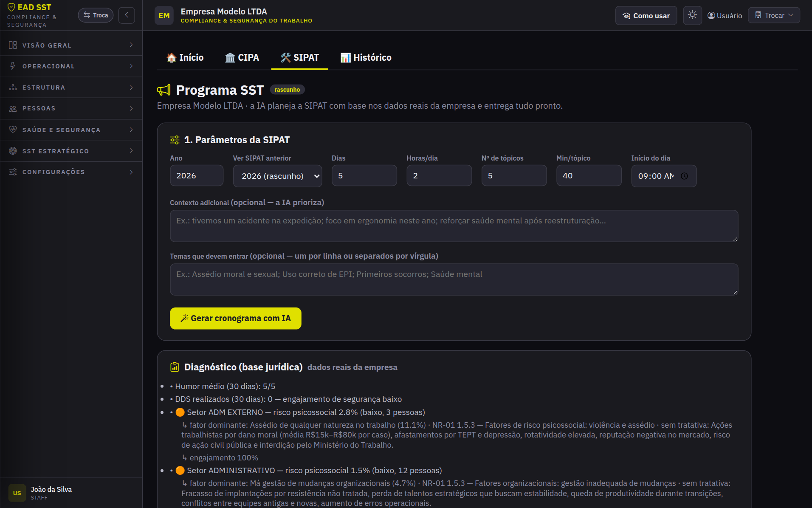Open the Ver SIPAT anterior dropdown
This screenshot has height=508, width=812.
[x=277, y=176]
